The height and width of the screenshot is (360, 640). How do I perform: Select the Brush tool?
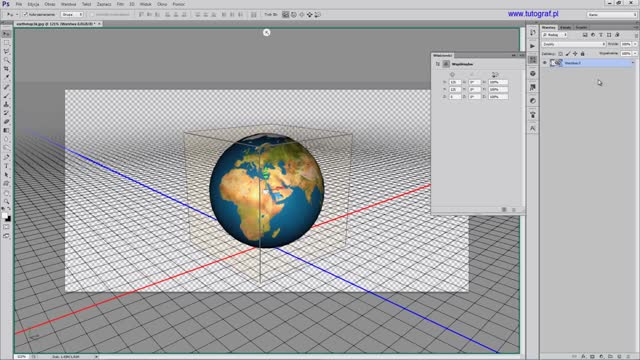click(6, 96)
